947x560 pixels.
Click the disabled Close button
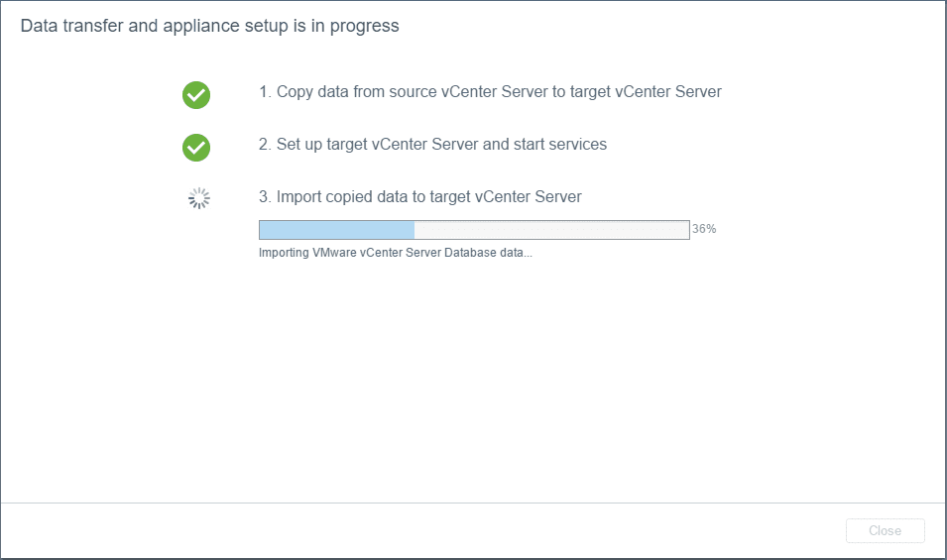click(x=885, y=530)
